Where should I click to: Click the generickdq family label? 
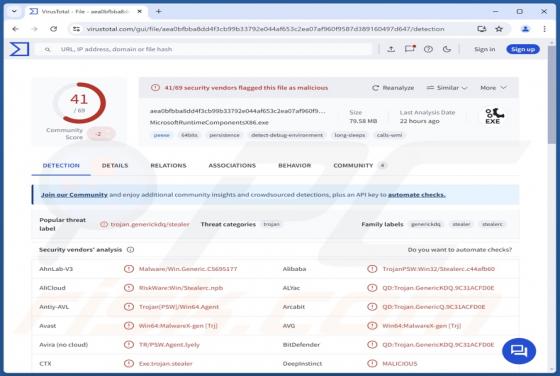tap(426, 224)
